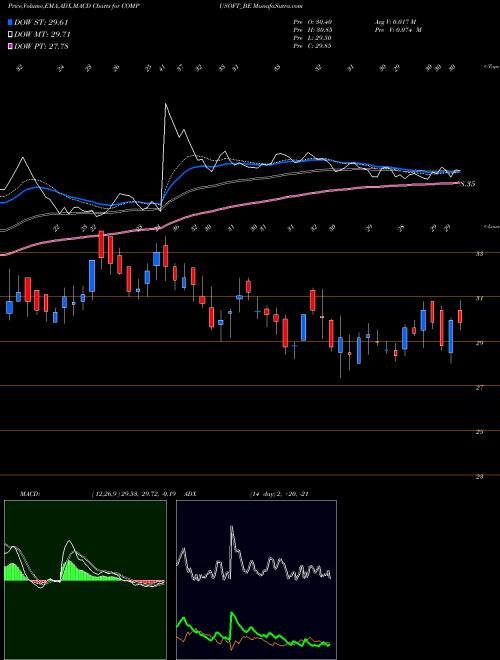This screenshot has height=660, width=500.
Task: Select the 'DOW PT: 27.78' legend label
Action: click(42, 46)
